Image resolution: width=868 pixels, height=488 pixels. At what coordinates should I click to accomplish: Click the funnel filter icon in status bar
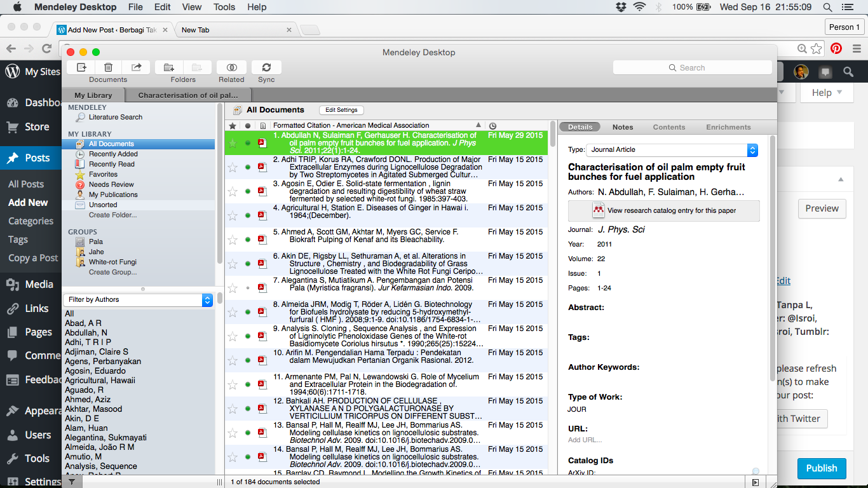pyautogui.click(x=71, y=482)
